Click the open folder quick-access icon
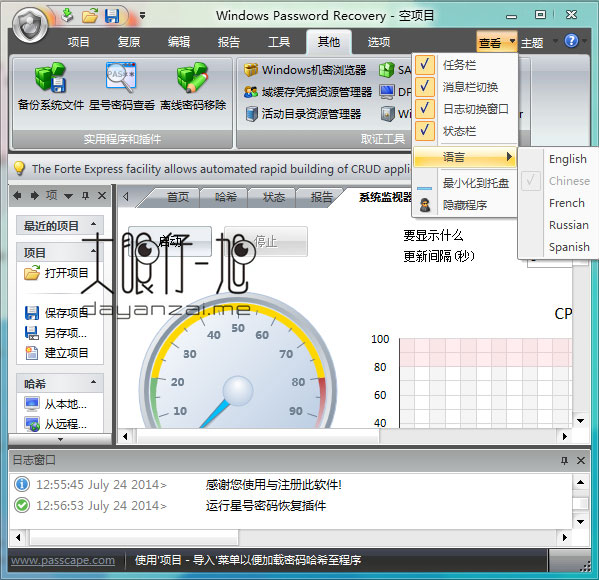599x580 pixels. click(90, 16)
